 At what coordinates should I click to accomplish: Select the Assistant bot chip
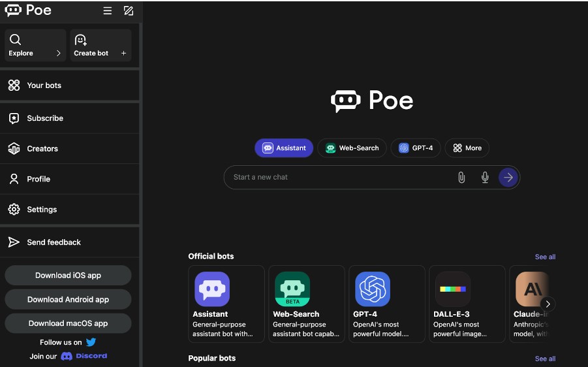284,148
